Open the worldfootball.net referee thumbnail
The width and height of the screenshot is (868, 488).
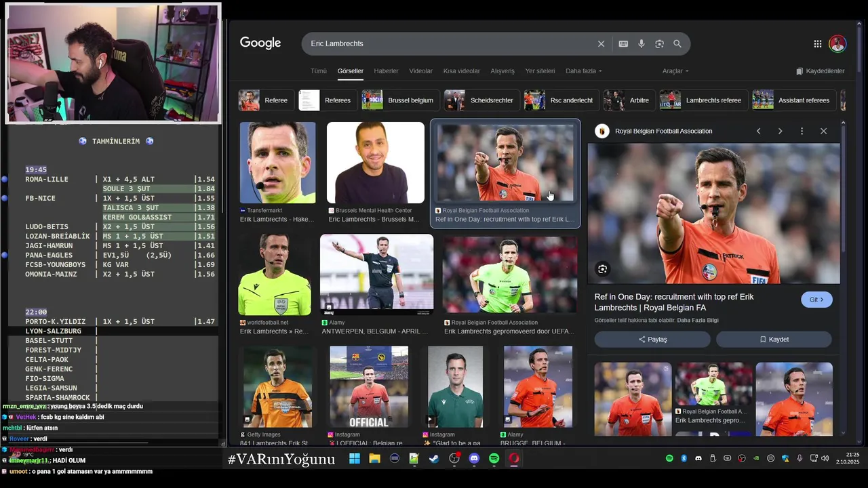click(275, 274)
